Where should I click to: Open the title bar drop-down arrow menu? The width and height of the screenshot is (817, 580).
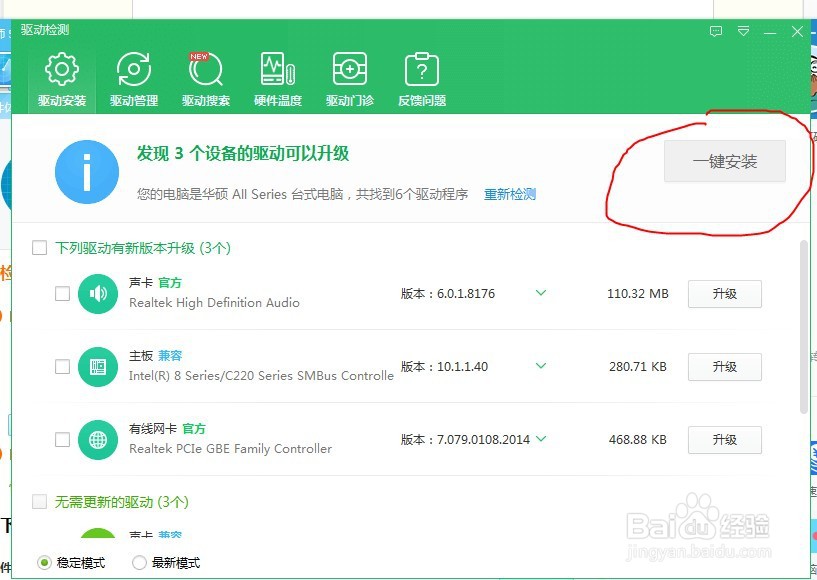[743, 31]
